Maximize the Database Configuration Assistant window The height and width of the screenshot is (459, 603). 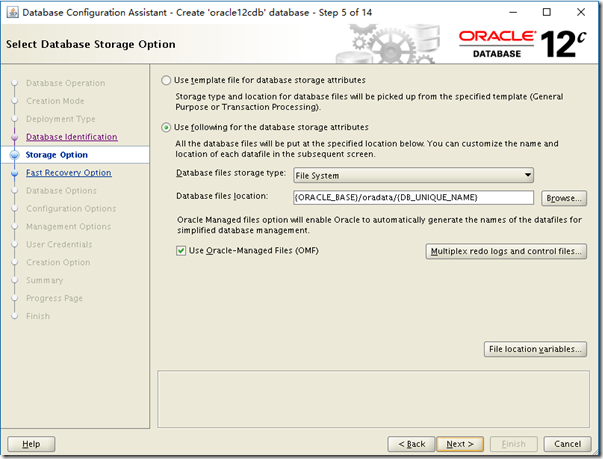point(546,12)
